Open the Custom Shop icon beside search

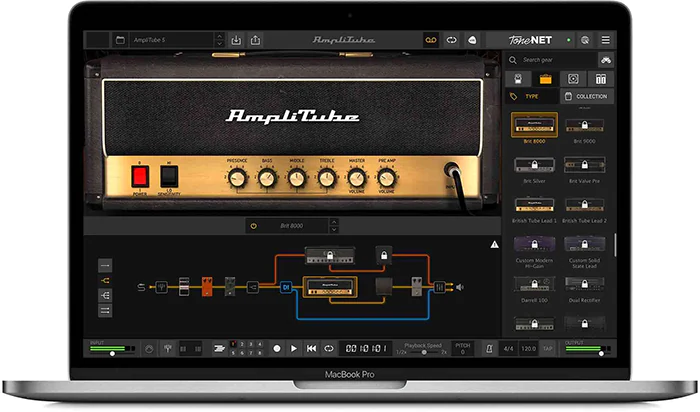tap(606, 60)
